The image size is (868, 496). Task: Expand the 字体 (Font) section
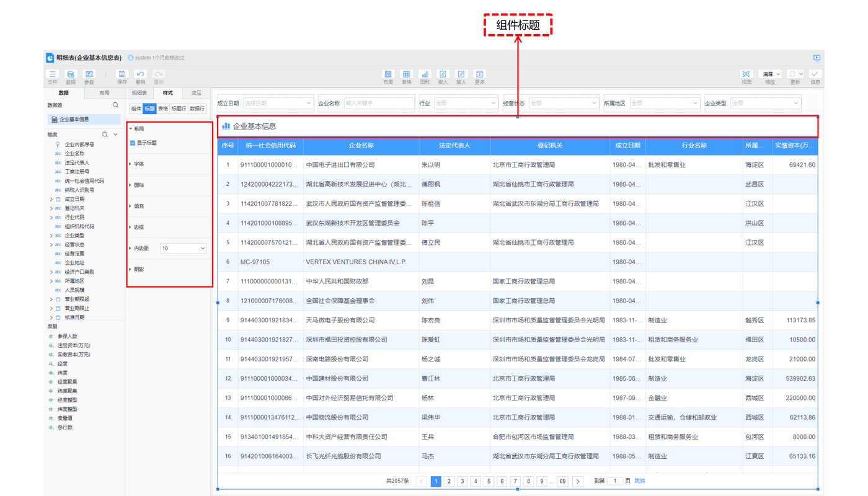click(139, 164)
